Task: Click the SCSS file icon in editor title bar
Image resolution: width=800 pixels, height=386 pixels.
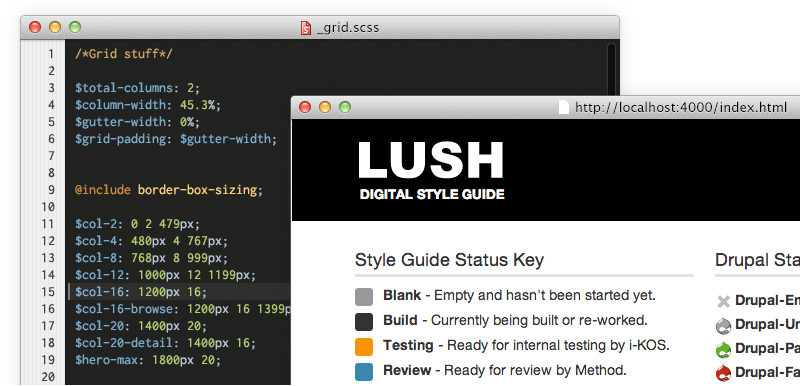Action: click(x=306, y=28)
